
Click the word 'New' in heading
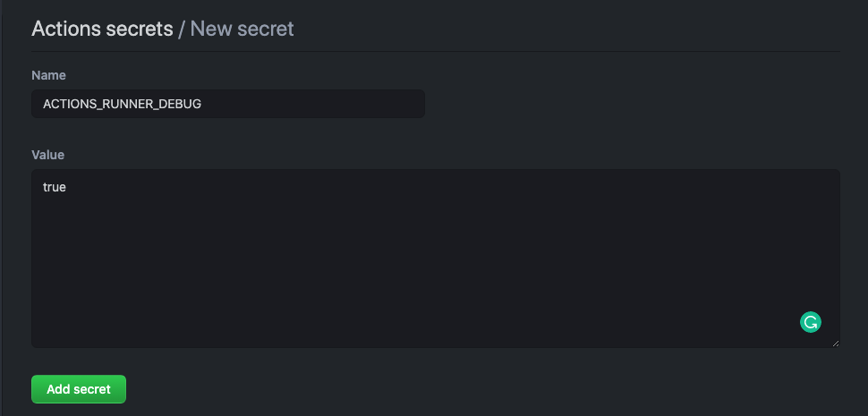click(x=211, y=29)
